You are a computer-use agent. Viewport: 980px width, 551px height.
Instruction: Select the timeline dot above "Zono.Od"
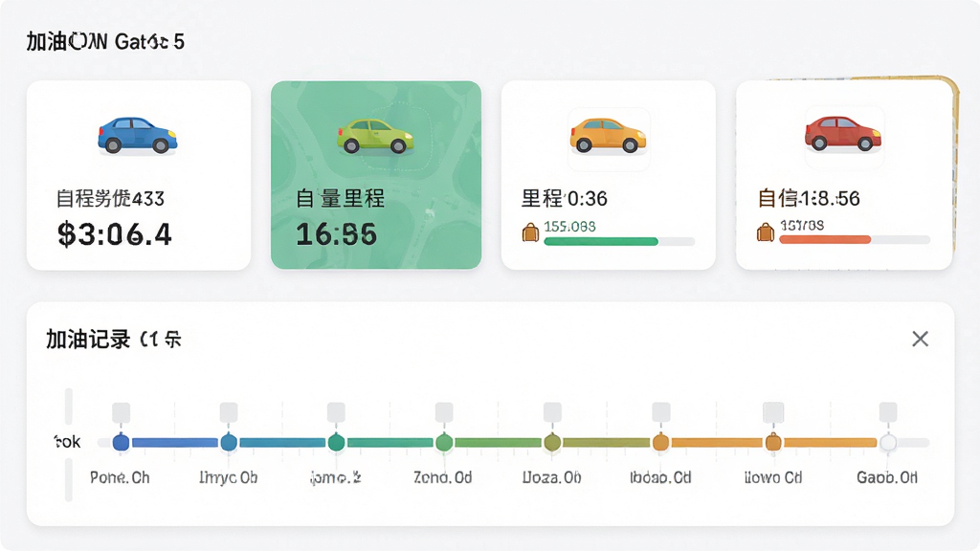[x=444, y=442]
